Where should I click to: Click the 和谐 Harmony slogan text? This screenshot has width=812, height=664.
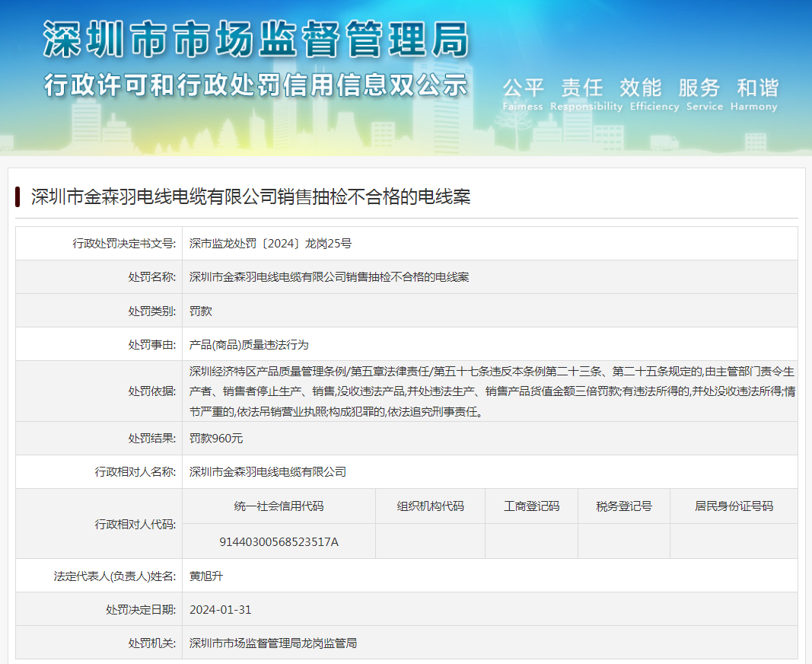754,94
